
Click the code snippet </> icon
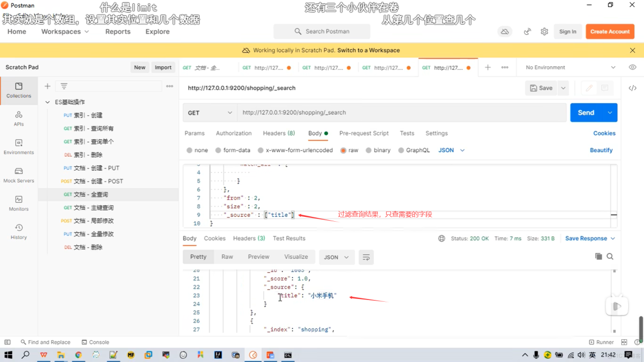633,87
